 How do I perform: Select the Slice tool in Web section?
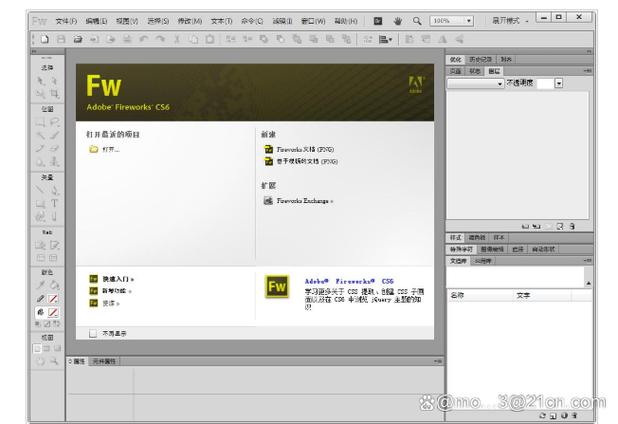coord(54,245)
